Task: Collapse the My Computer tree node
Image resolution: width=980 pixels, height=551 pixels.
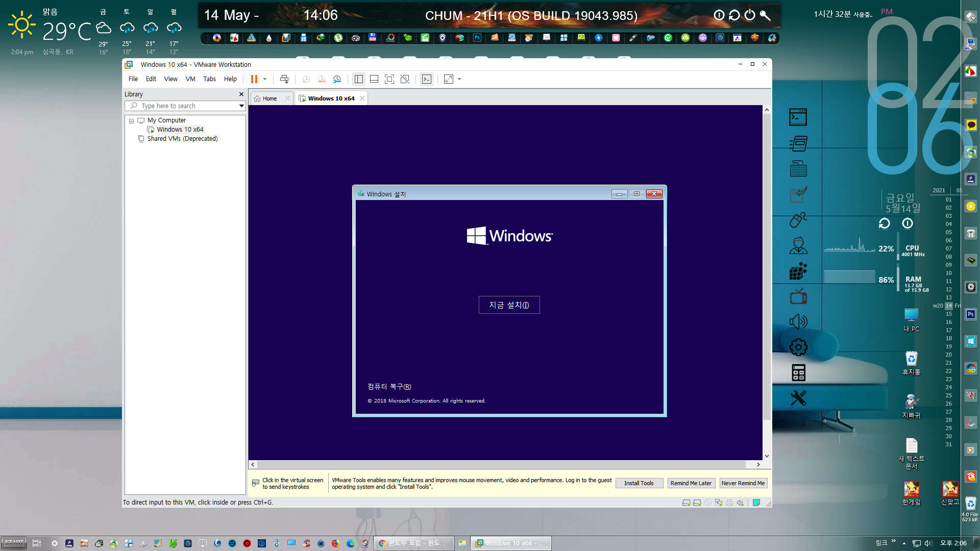Action: pyautogui.click(x=131, y=121)
